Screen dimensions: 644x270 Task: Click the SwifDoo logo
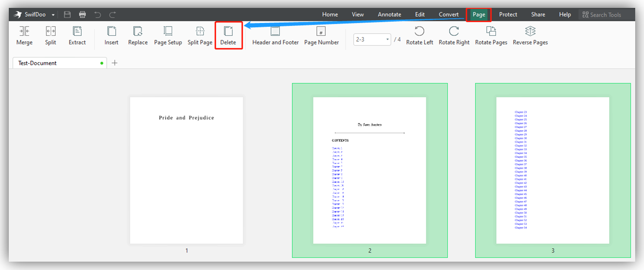(x=18, y=14)
